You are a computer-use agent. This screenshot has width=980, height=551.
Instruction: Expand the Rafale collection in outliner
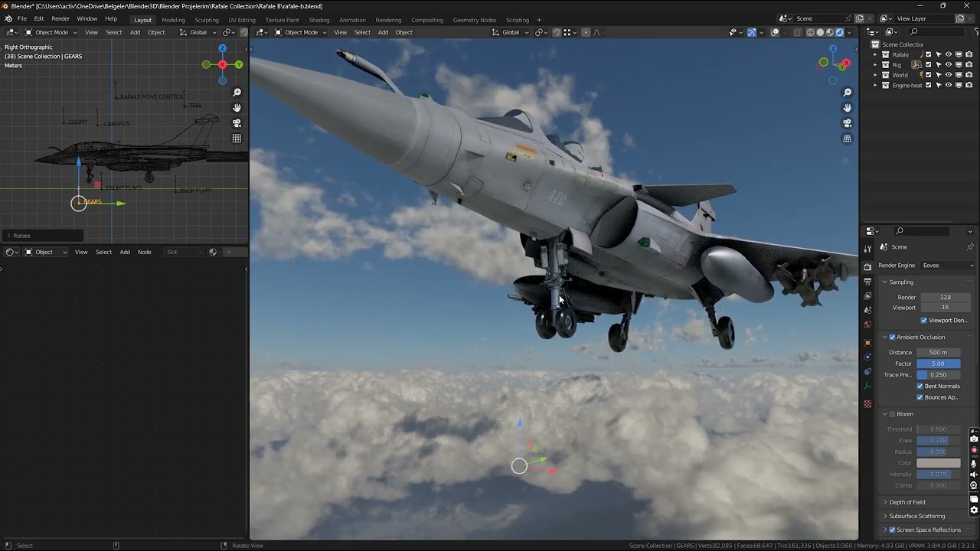click(875, 54)
